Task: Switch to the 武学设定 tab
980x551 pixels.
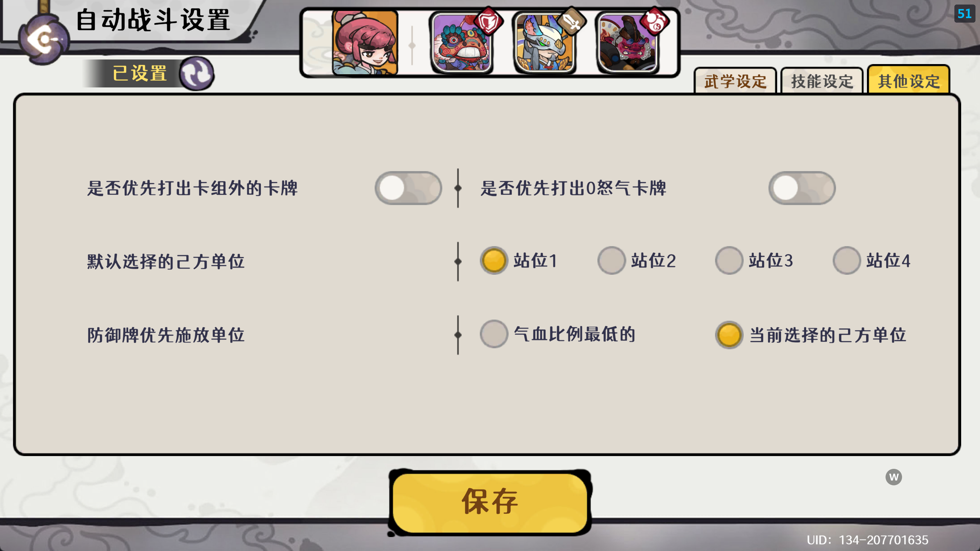Action: tap(735, 81)
